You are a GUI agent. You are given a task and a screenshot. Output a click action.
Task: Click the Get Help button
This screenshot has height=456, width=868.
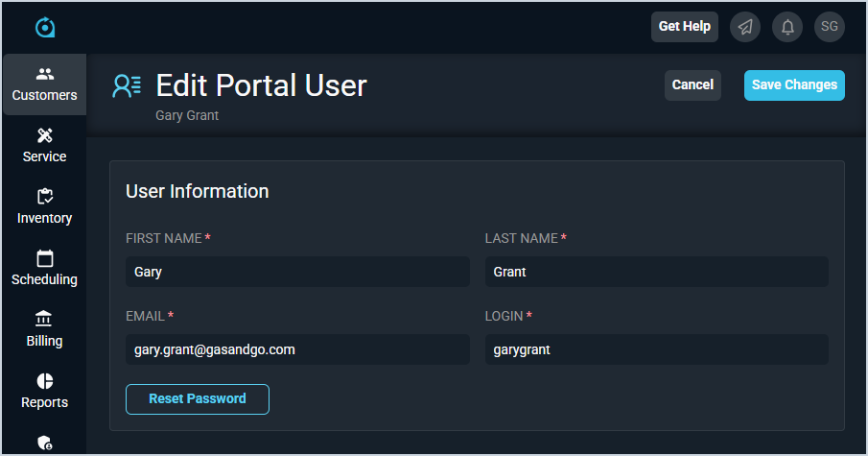684,27
